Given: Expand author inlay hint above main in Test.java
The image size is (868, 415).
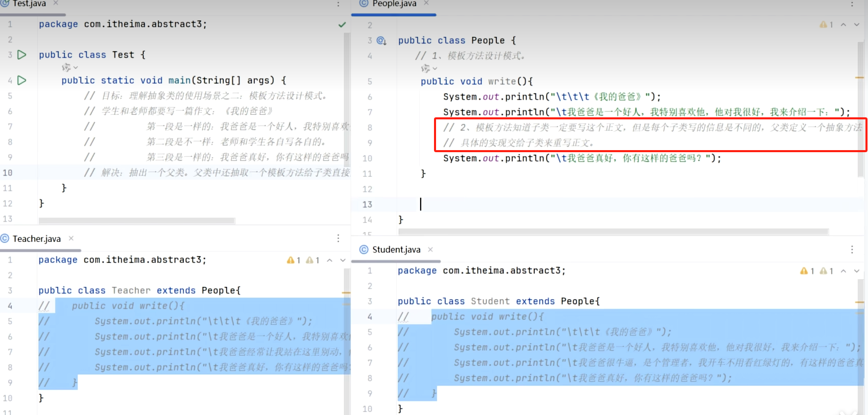Looking at the screenshot, I should [70, 68].
